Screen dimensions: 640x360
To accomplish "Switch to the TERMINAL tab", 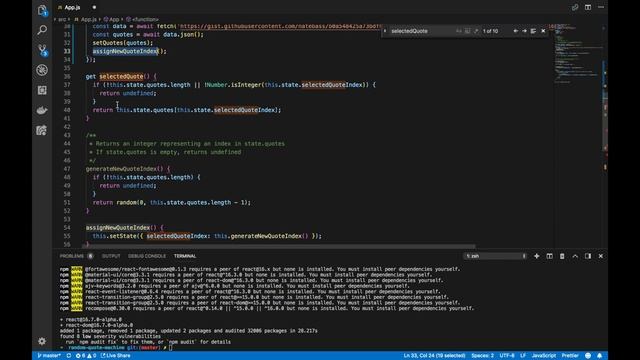I will click(x=185, y=256).
